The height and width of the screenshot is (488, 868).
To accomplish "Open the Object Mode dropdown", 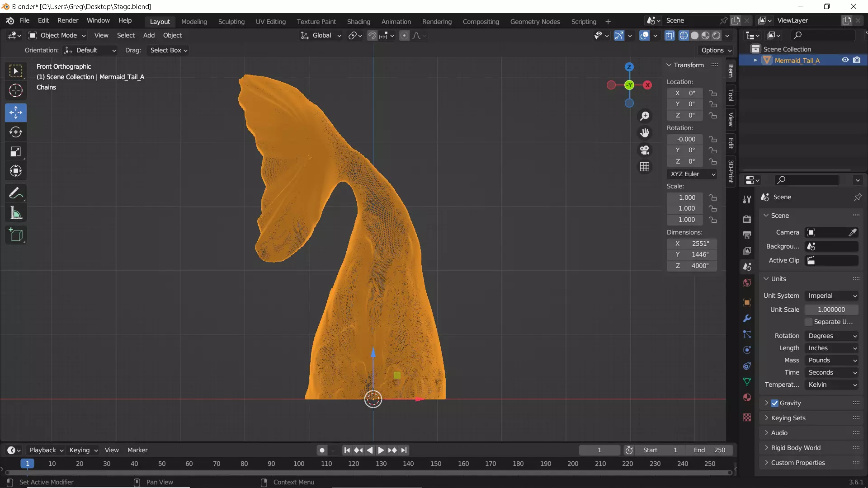I will (x=57, y=35).
